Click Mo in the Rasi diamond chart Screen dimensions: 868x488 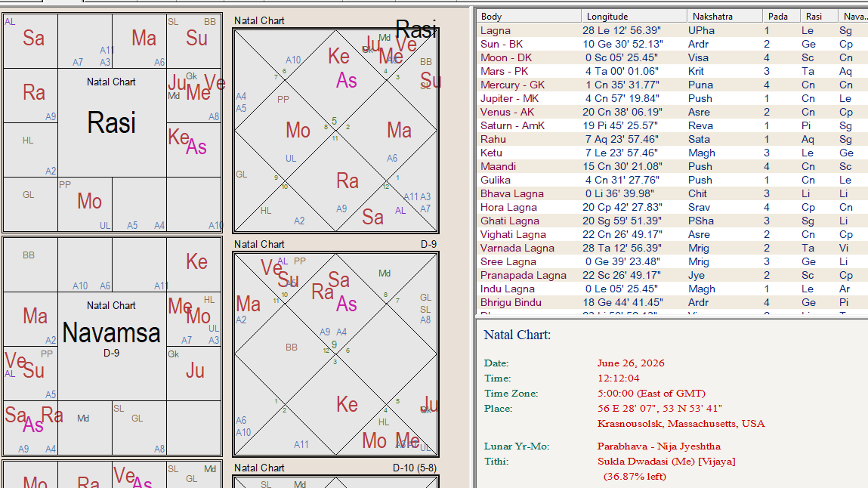298,131
